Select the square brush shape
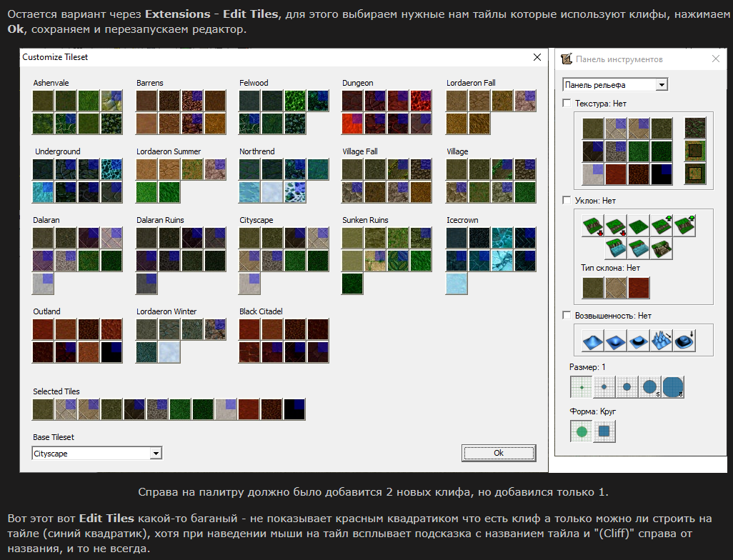The width and height of the screenshot is (733, 560). (x=604, y=431)
